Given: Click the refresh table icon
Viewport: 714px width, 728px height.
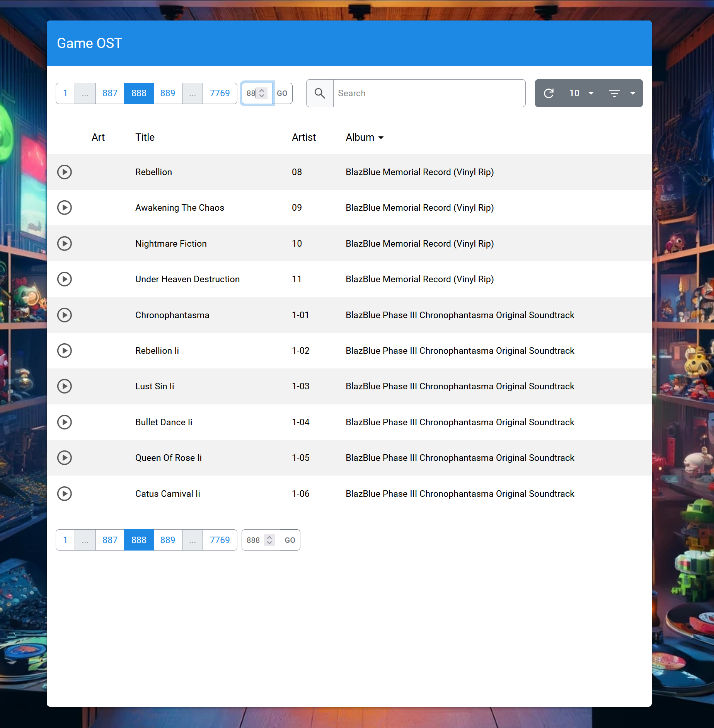Looking at the screenshot, I should click(549, 93).
